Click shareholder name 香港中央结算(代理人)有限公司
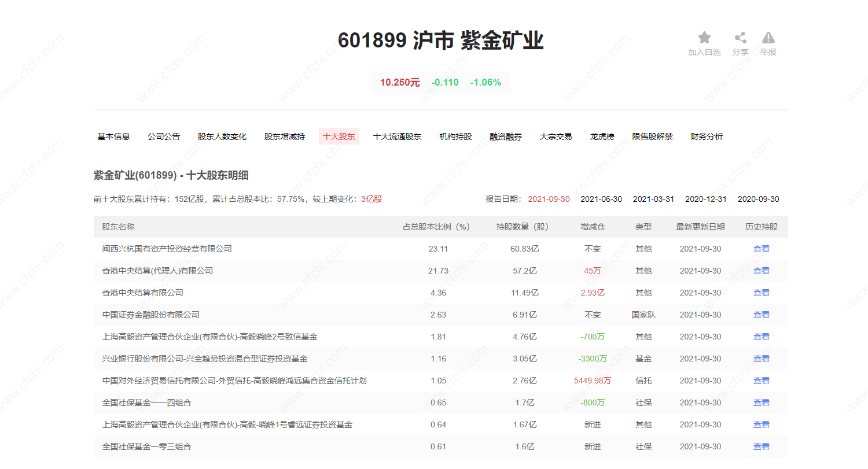 click(157, 271)
